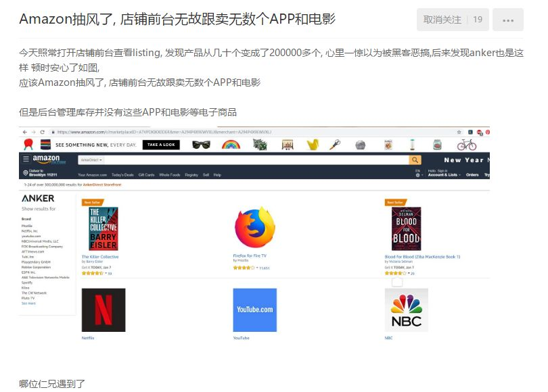Screen dimensions: 548x392
Task: Click the sunglasses product icon
Action: 202,145
